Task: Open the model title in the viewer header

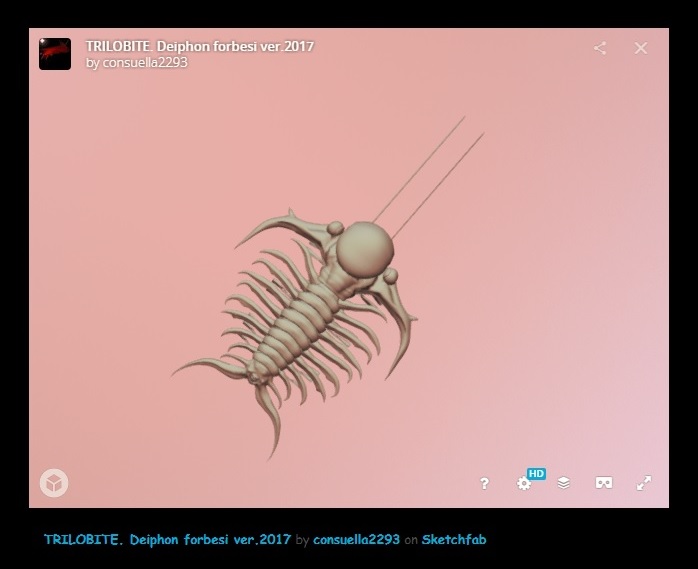Action: [200, 46]
